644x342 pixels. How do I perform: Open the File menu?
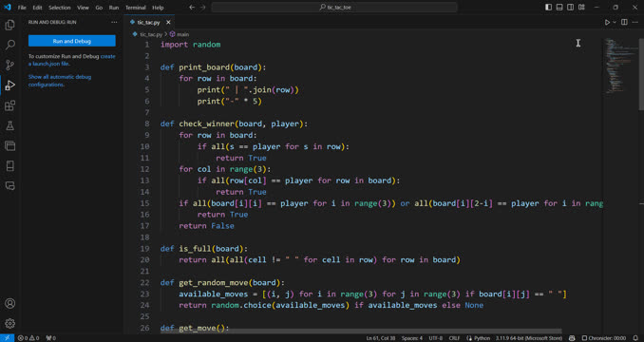pyautogui.click(x=22, y=8)
